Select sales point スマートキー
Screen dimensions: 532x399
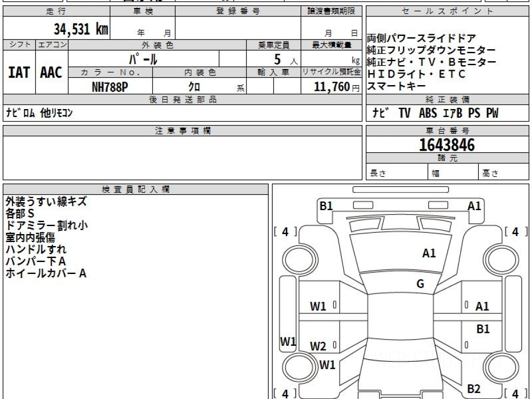tap(396, 86)
